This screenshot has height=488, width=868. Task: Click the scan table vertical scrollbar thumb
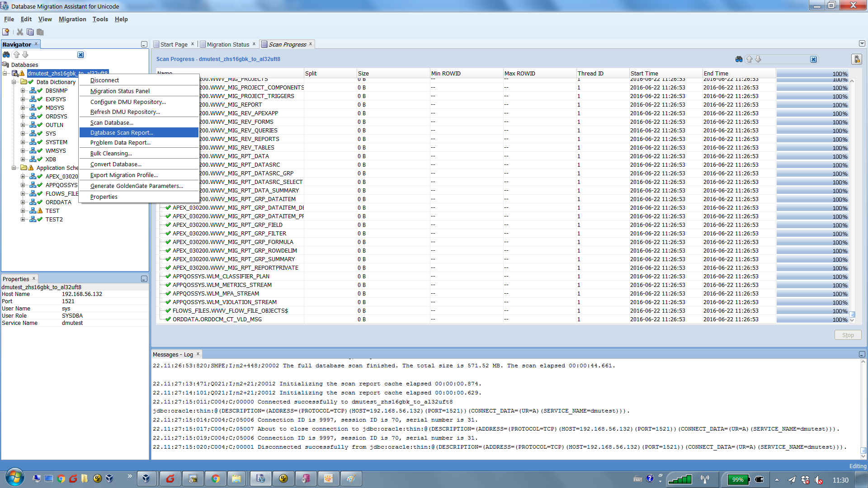coord(852,314)
